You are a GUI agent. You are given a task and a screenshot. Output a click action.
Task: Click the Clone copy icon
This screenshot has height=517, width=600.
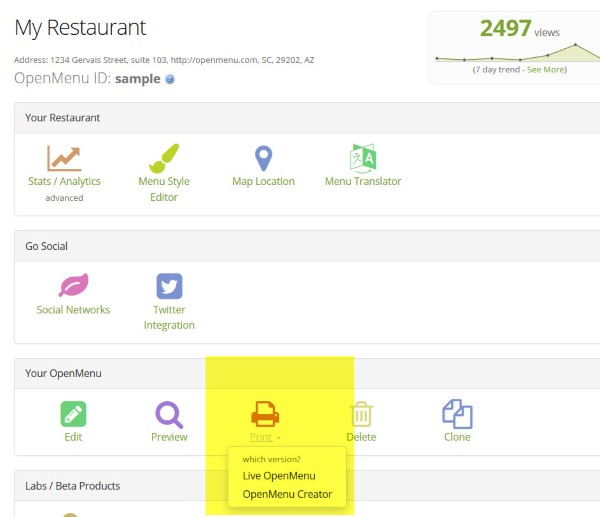click(x=457, y=414)
